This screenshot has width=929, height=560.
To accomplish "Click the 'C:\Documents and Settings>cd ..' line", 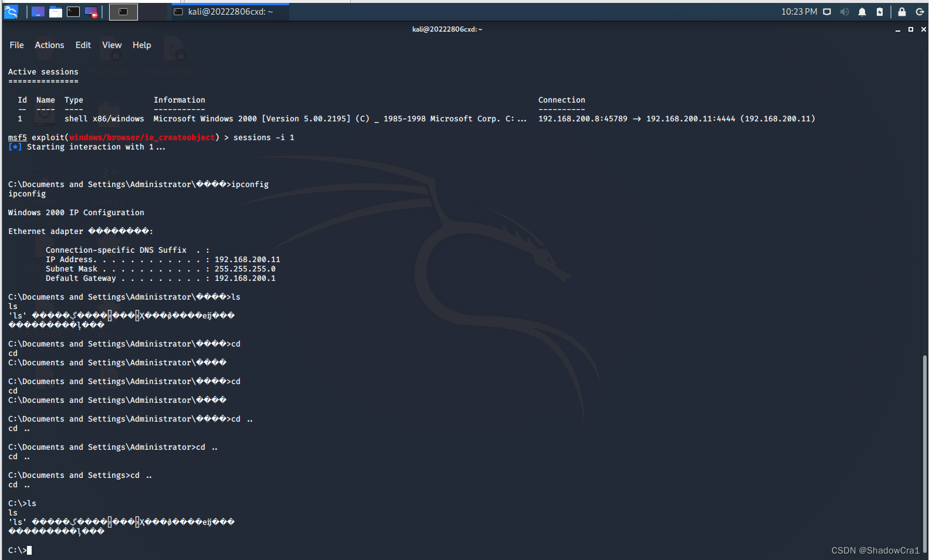I will (80, 475).
